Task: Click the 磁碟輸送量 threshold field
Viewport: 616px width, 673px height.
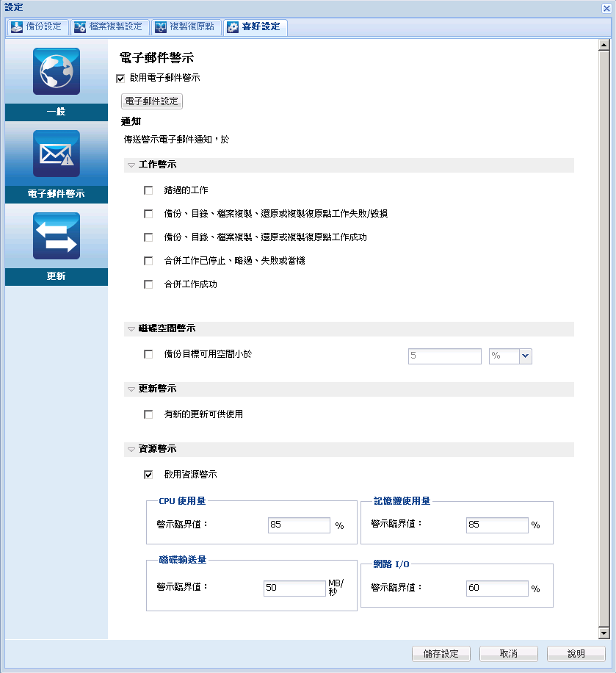Action: (294, 588)
